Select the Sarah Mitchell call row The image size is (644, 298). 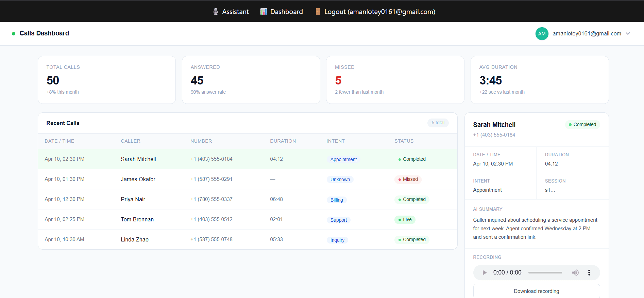click(x=248, y=159)
